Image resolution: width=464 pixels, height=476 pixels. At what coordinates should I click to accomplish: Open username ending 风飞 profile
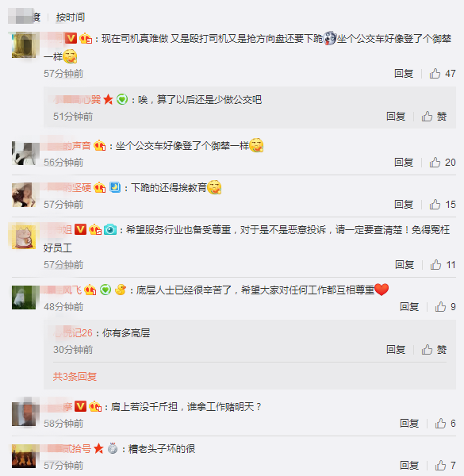click(62, 290)
